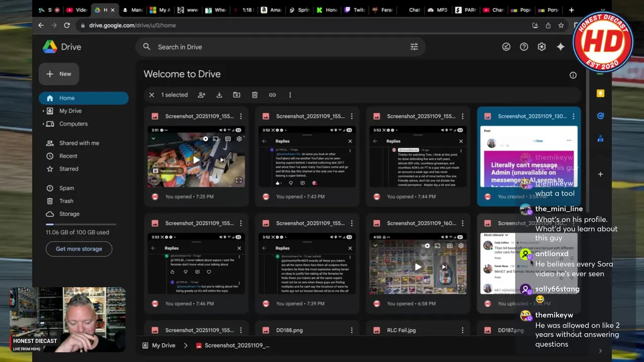Switch to the Twitch browser tab
644x362 pixels.
354,10
